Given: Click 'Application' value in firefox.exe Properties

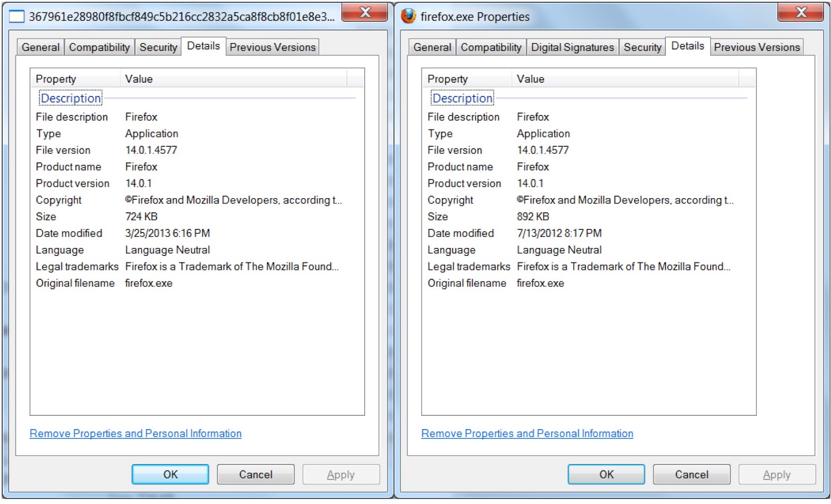Looking at the screenshot, I should pyautogui.click(x=543, y=133).
